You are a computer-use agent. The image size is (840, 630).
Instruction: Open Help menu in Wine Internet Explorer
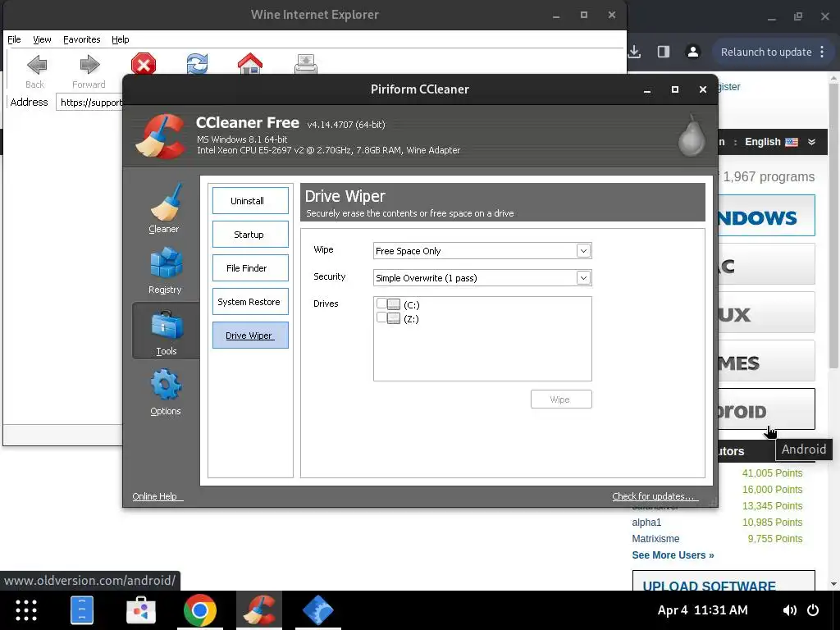pyautogui.click(x=120, y=39)
